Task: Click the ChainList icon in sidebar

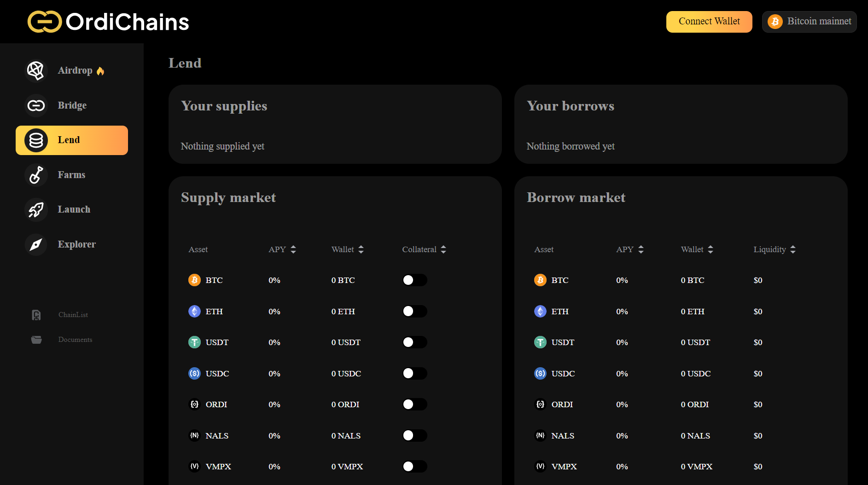Action: [x=36, y=315]
